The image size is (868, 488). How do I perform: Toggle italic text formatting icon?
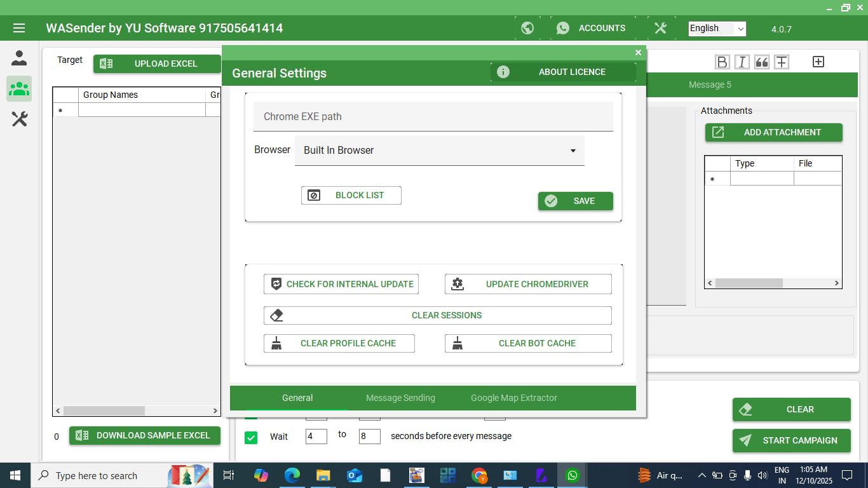742,62
